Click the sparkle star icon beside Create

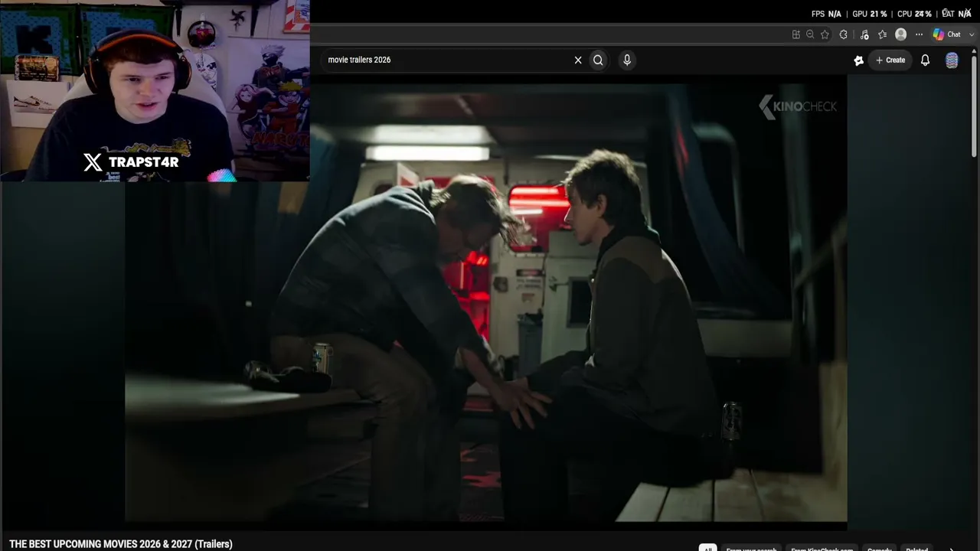[x=859, y=60]
